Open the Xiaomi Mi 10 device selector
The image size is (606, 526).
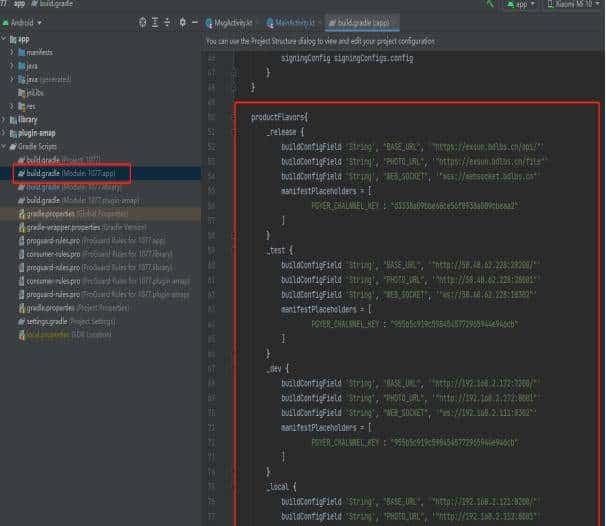(573, 5)
